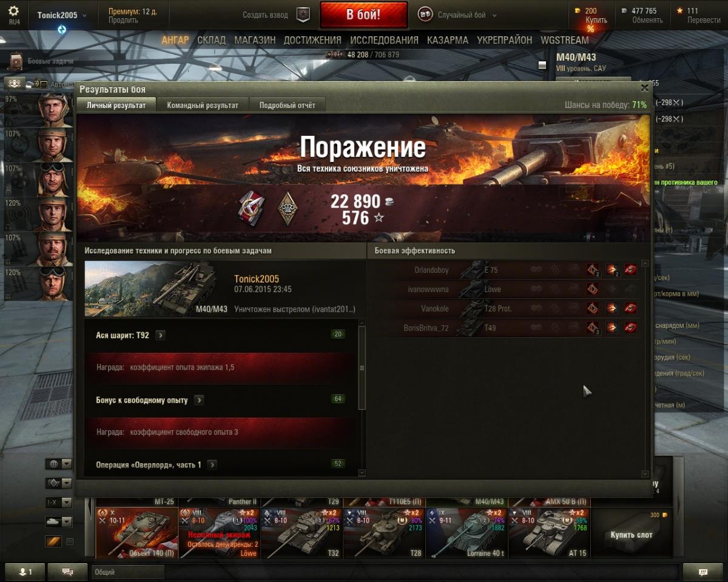Image resolution: width=728 pixels, height=582 pixels.
Task: Open the Подробный отчёт tab
Action: pyautogui.click(x=288, y=105)
